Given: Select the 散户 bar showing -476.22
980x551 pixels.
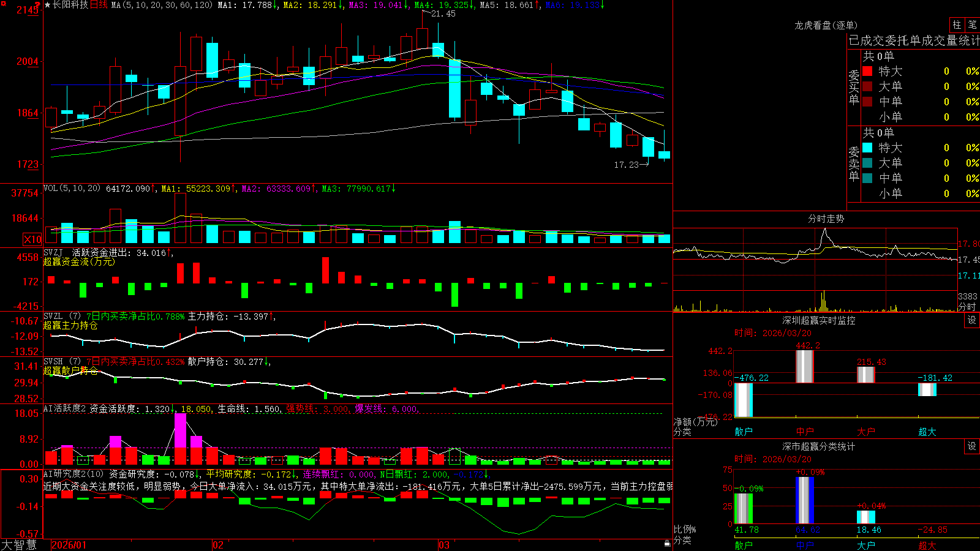Looking at the screenshot, I should pos(744,400).
